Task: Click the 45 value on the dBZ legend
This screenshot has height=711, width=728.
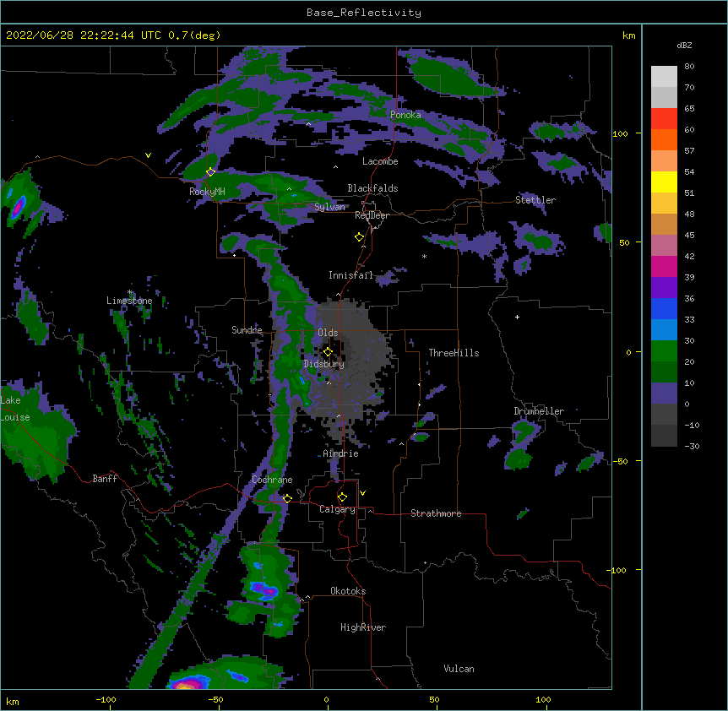Action: [689, 236]
